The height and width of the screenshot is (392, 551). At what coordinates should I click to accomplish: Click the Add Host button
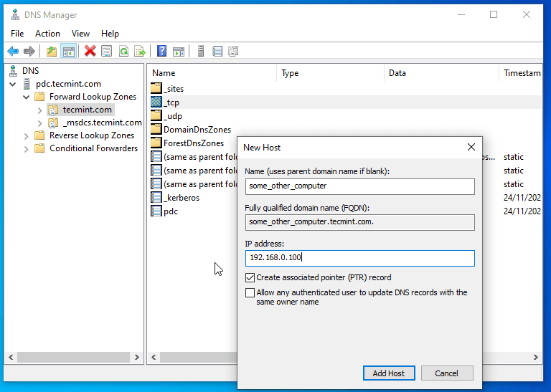(388, 373)
